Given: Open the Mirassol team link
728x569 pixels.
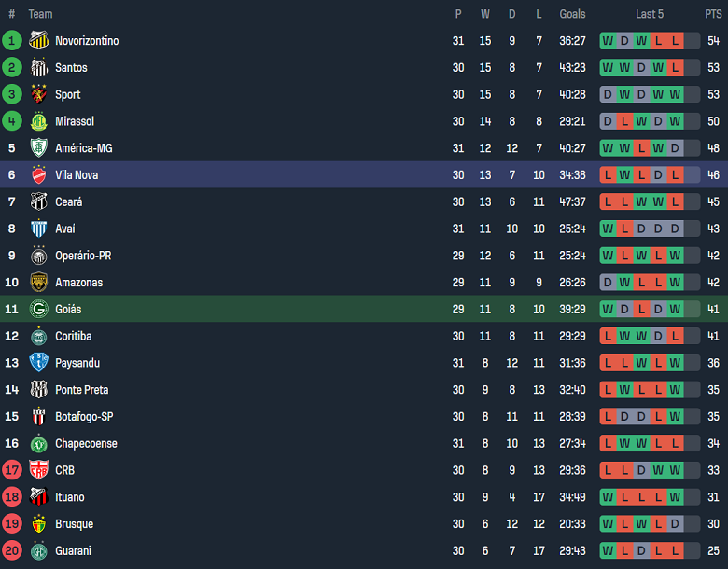Looking at the screenshot, I should tap(75, 121).
